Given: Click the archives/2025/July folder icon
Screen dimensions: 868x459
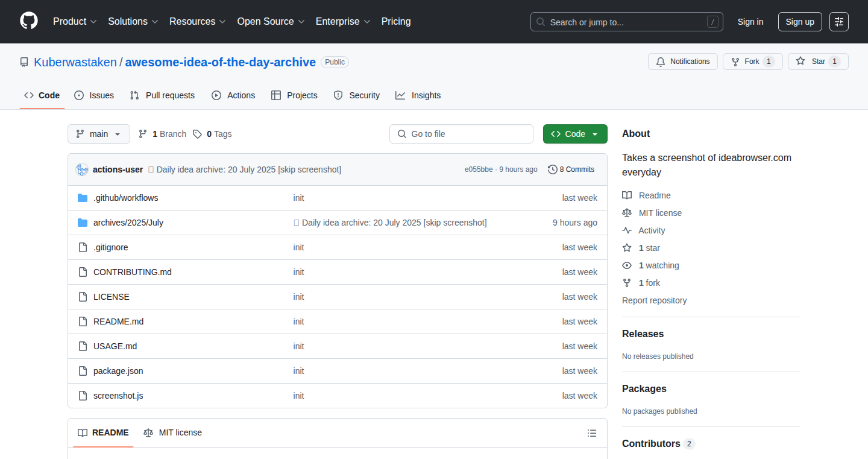Looking at the screenshot, I should 83,223.
